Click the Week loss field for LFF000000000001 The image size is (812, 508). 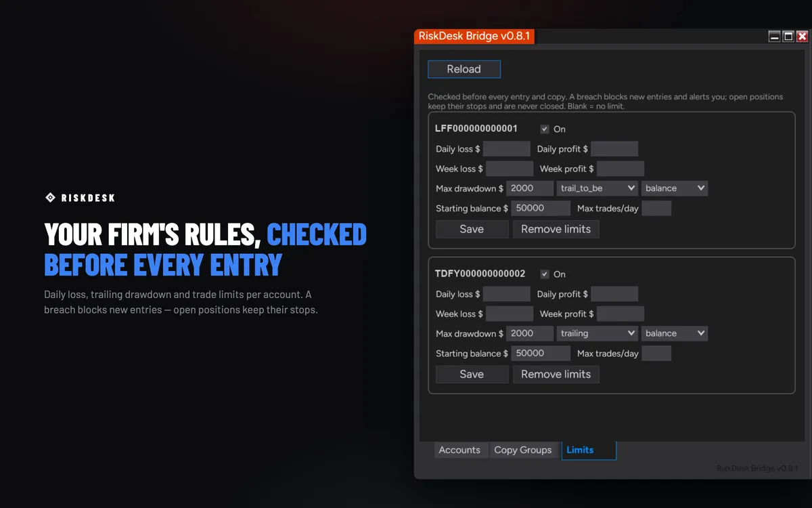click(510, 169)
